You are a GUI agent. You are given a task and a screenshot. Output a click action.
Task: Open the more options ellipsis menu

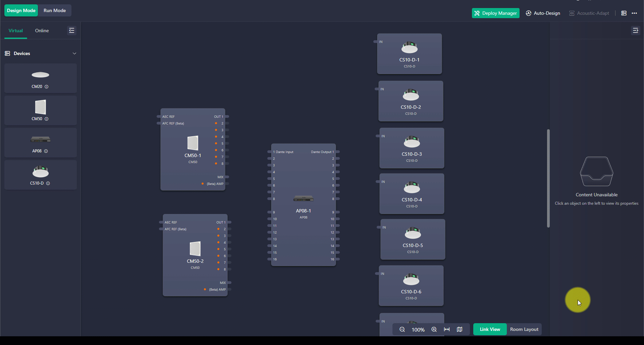(x=635, y=13)
